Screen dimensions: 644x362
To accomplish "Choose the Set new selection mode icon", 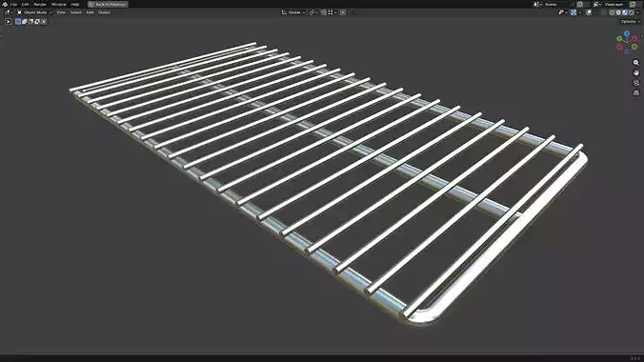I will (x=18, y=21).
